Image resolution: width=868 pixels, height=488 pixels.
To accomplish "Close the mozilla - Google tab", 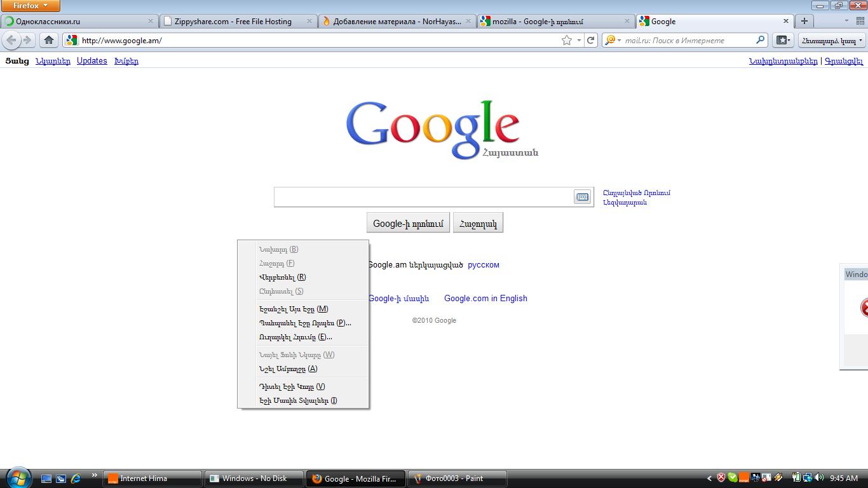I will (627, 21).
